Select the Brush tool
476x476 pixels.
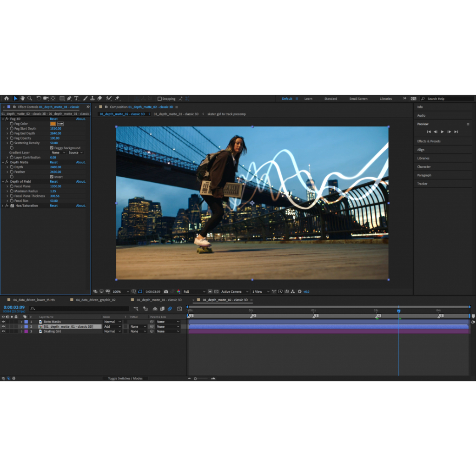point(85,99)
